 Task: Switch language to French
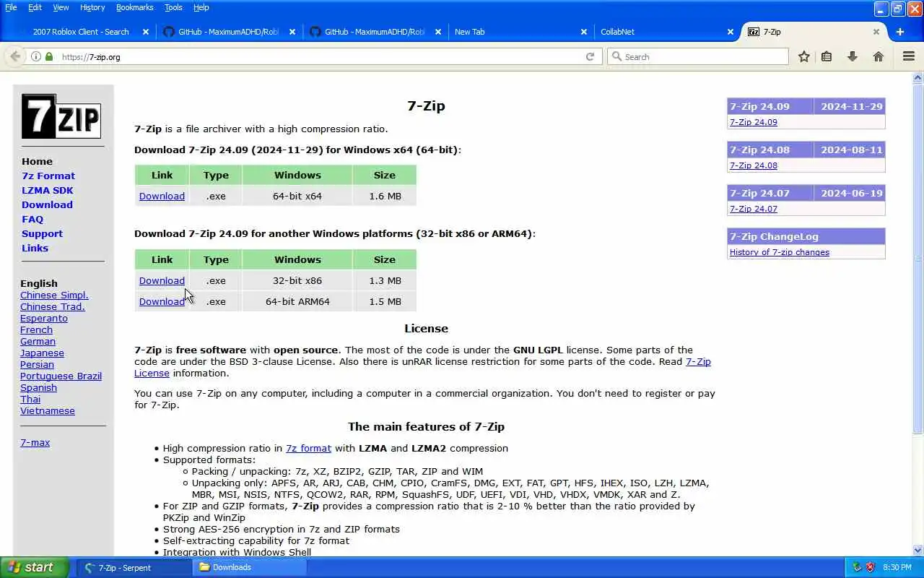click(36, 329)
